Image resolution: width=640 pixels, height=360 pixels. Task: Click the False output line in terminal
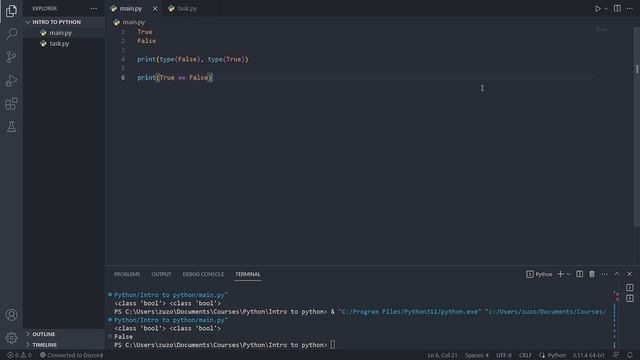pyautogui.click(x=123, y=337)
